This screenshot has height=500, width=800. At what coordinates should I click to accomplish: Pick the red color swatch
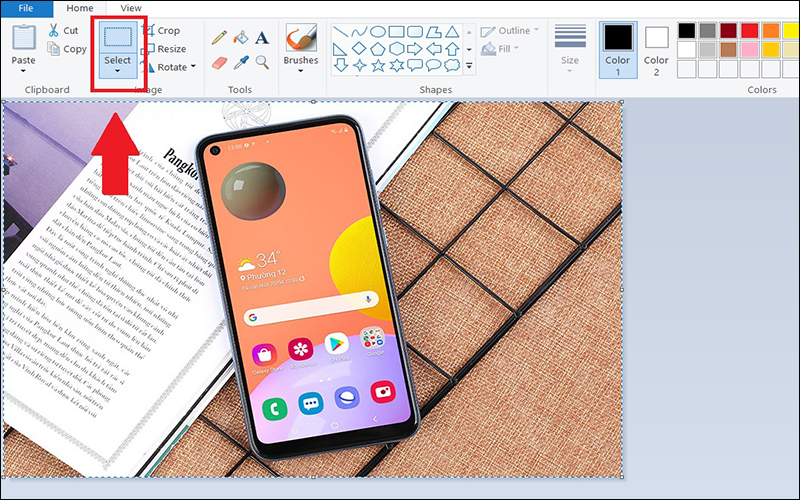click(x=749, y=30)
